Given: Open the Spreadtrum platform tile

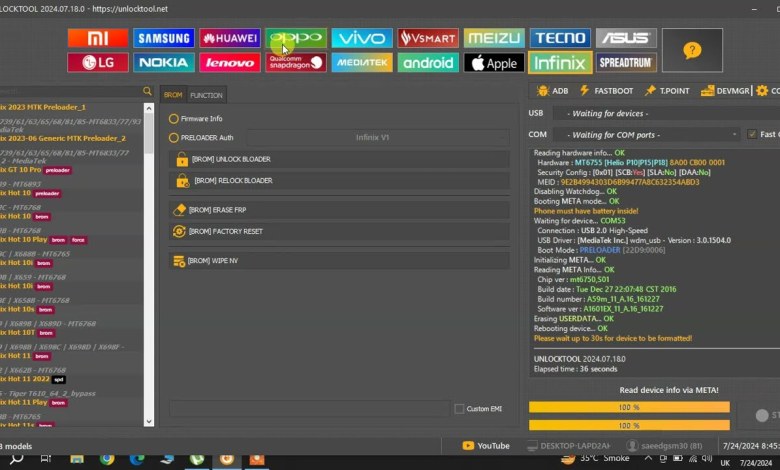Looking at the screenshot, I should 626,63.
